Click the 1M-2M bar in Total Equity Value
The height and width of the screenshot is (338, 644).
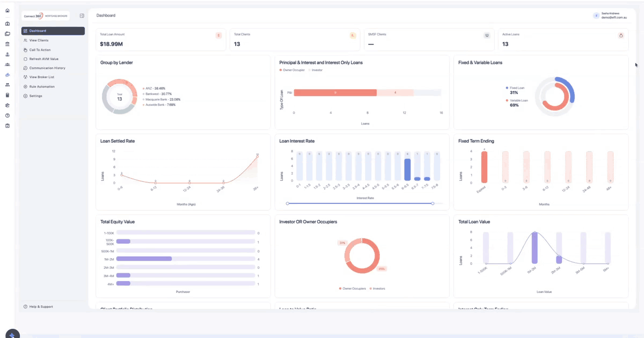[144, 259]
